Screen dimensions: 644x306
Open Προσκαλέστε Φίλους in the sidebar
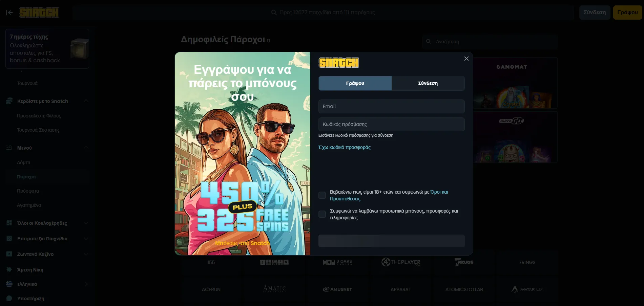(39, 116)
